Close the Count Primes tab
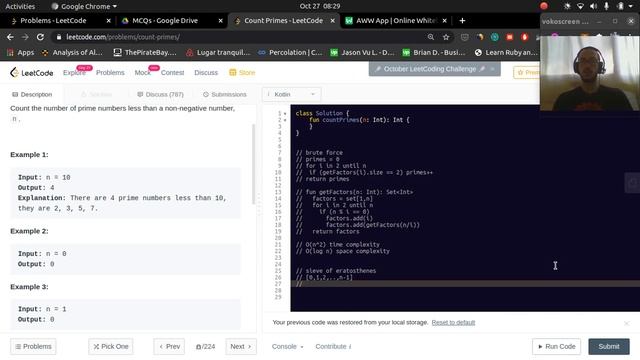The height and width of the screenshot is (360, 640). click(x=333, y=21)
